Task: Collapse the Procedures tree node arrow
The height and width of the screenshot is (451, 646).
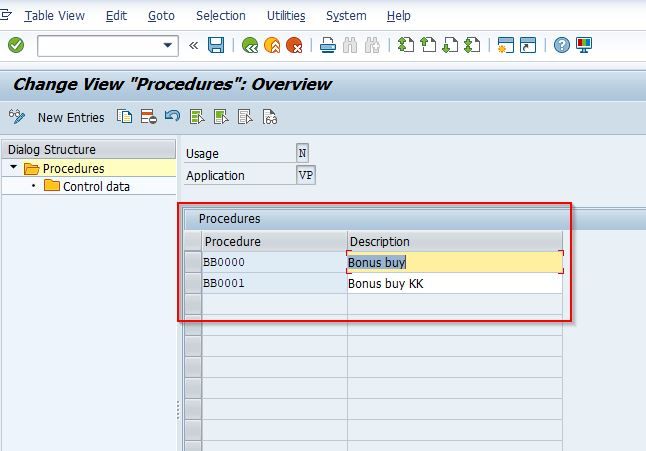Action: 14,167
